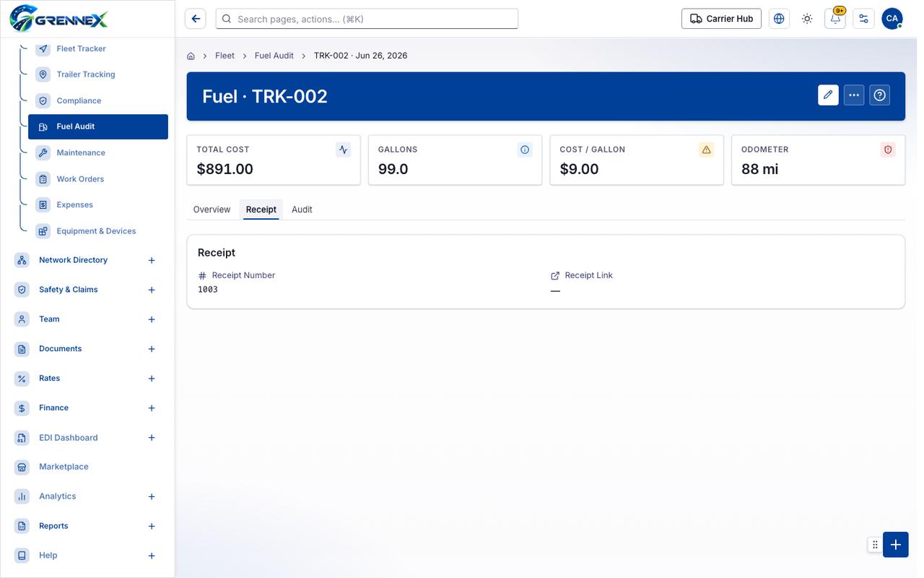Expand the Analytics section
This screenshot has width=924, height=578.
[x=152, y=496]
